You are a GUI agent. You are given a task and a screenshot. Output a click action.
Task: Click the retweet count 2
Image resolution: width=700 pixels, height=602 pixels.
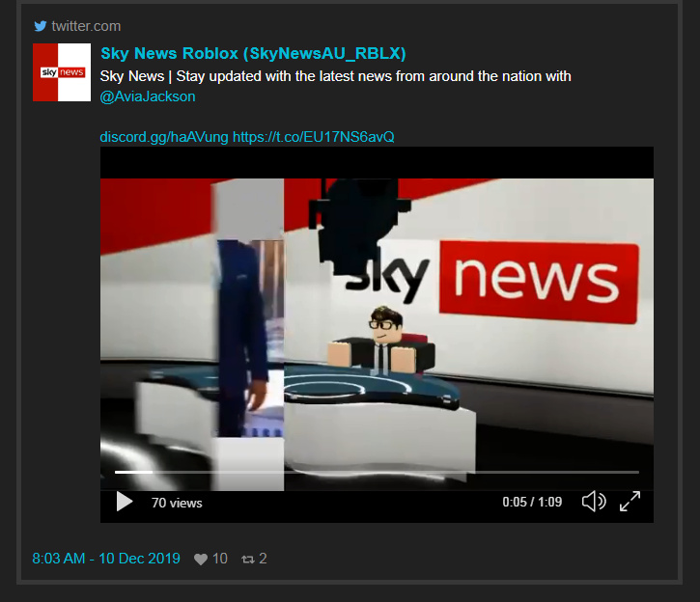coord(263,559)
